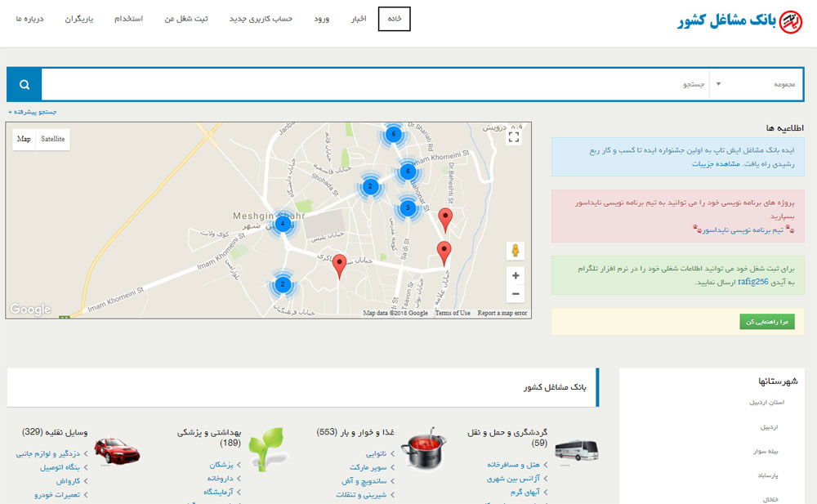This screenshot has height=504, width=817.
Task: Open the مشاهده جزییات link in notice
Action: [x=714, y=163]
